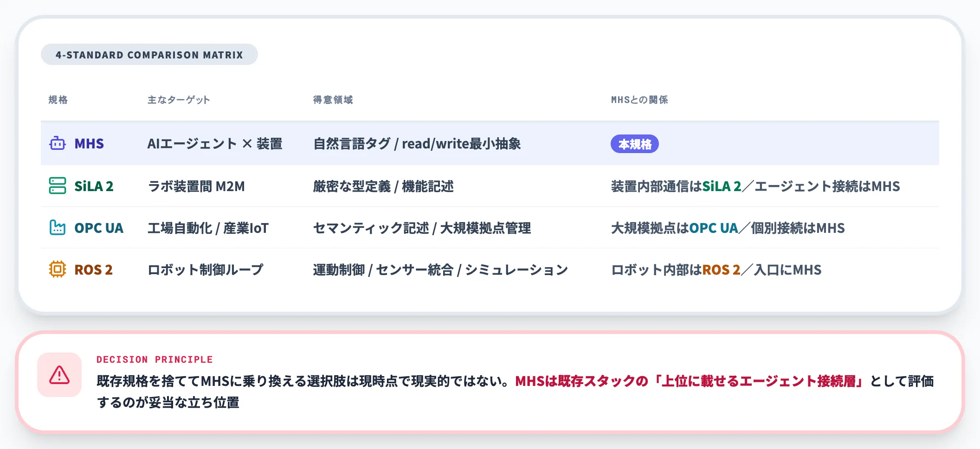Click the cell 自然言語タグ / read/write最小抽象
The width and height of the screenshot is (980, 449).
coord(417,144)
